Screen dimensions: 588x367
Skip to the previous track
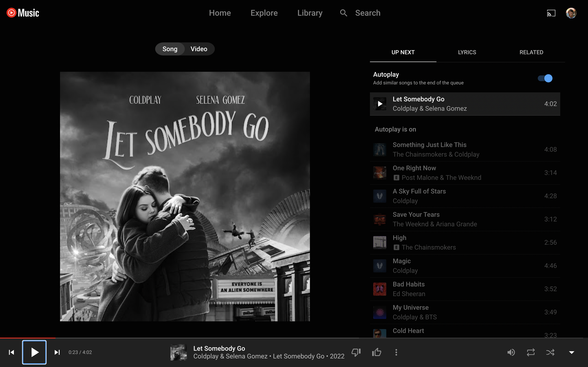point(11,352)
